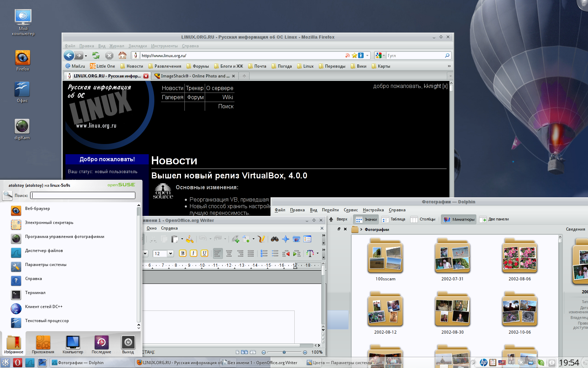This screenshot has height=368, width=588.
Task: Click the RSS feed icon in the address bar
Action: click(347, 55)
